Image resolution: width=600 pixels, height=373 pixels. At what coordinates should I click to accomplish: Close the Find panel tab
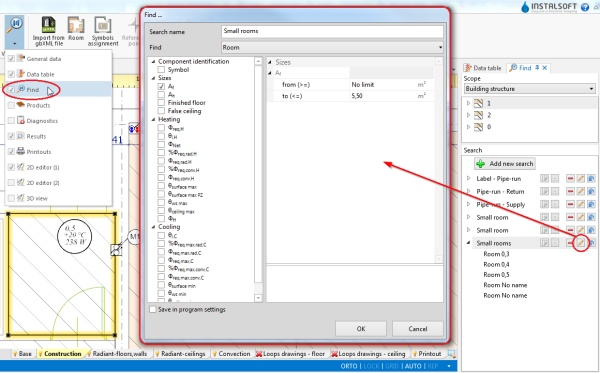[545, 68]
